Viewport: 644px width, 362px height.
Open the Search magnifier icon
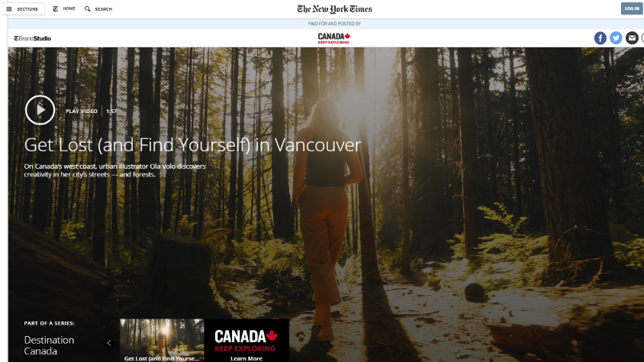(88, 8)
